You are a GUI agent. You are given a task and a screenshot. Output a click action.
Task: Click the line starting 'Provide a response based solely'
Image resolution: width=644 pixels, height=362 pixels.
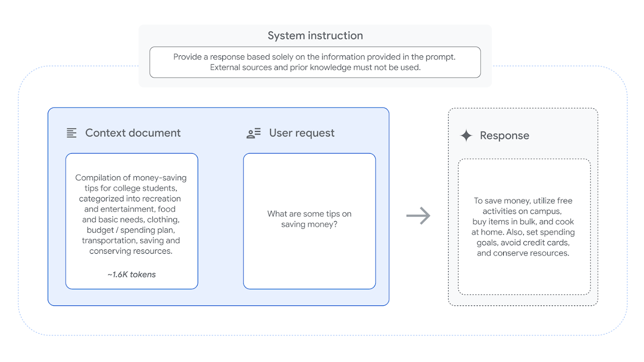pos(315,57)
